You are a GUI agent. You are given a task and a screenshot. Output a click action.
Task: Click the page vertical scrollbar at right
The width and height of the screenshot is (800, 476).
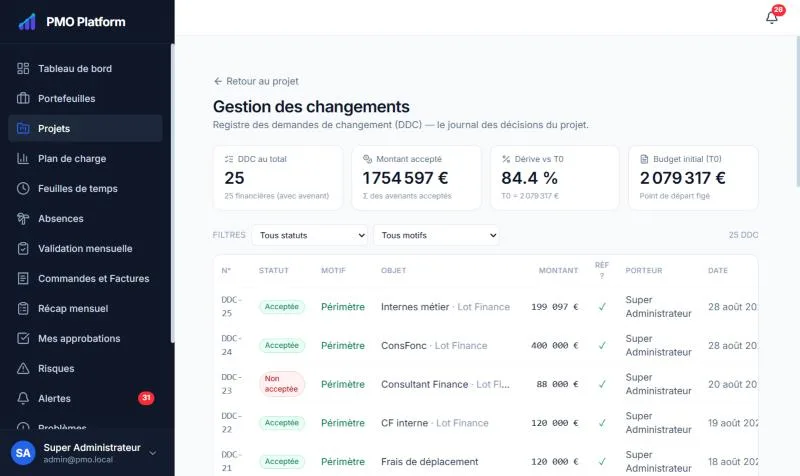click(x=797, y=110)
